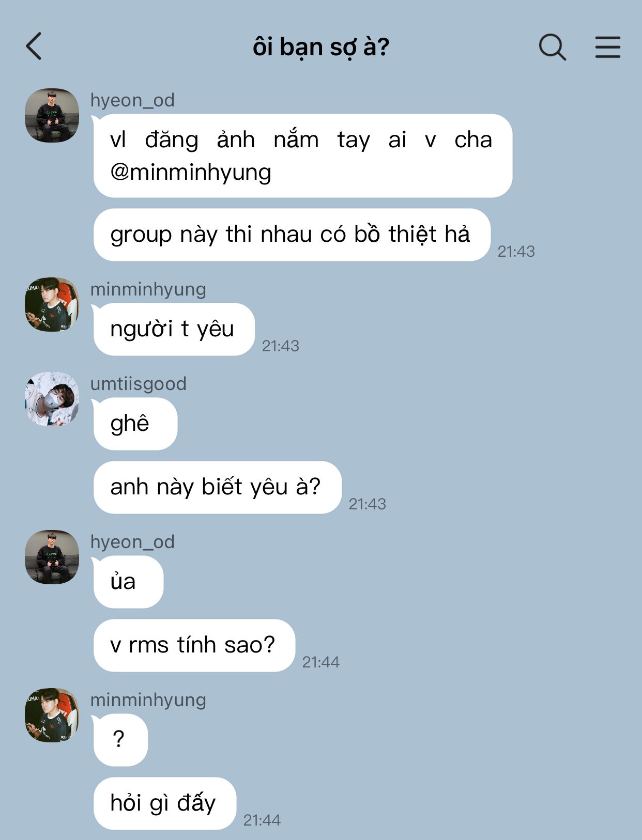Select the '?' message bubble
This screenshot has height=840, width=642.
tap(120, 740)
